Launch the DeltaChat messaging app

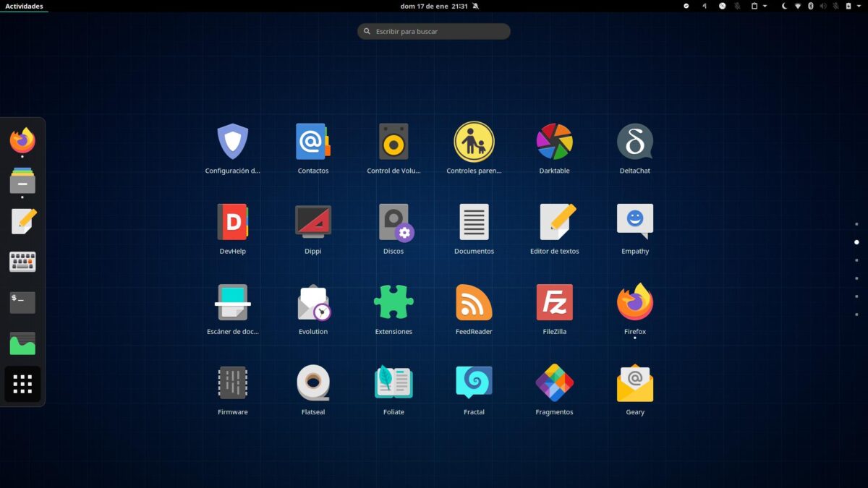coord(634,142)
